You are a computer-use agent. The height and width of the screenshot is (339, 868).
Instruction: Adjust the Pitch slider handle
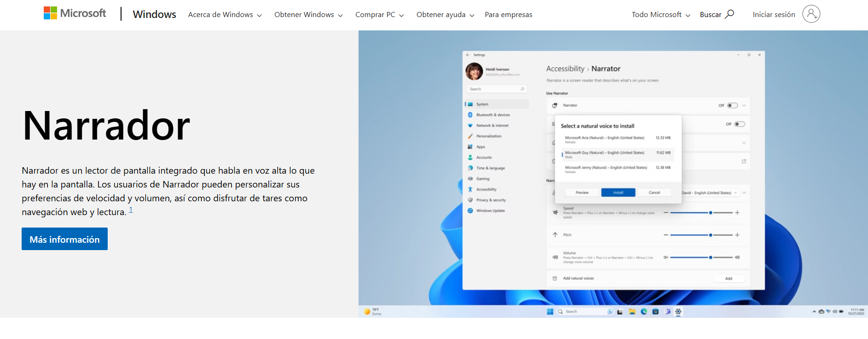711,235
